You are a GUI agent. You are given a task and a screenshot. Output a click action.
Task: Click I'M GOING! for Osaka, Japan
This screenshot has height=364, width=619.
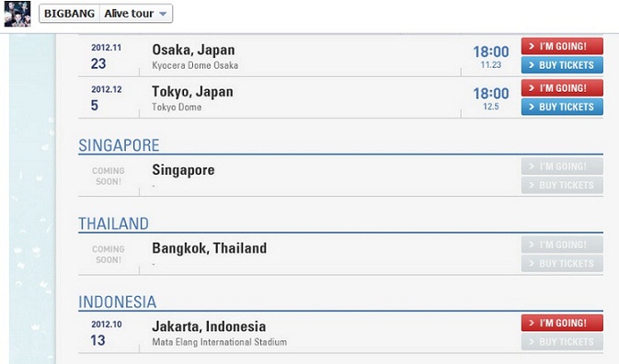(562, 46)
